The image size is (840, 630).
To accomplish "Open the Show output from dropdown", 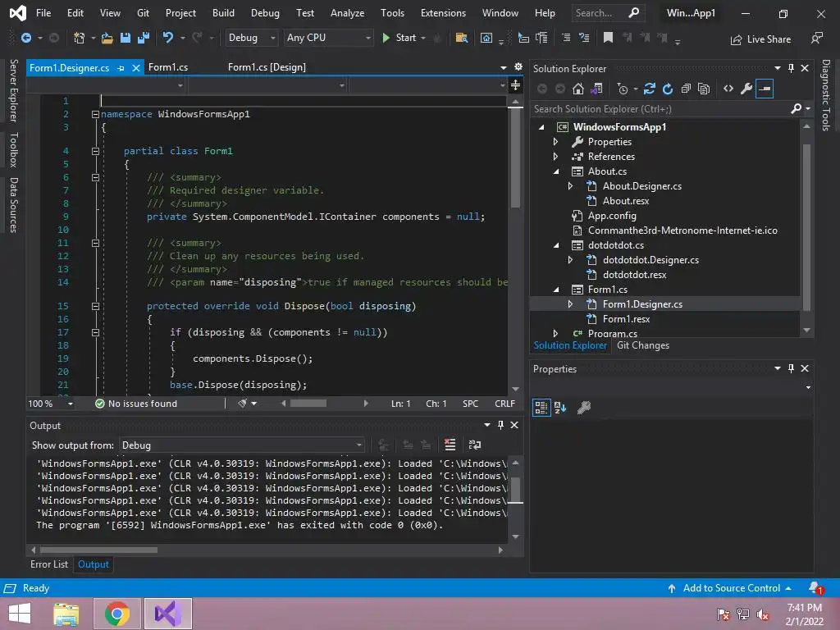I will (x=242, y=445).
